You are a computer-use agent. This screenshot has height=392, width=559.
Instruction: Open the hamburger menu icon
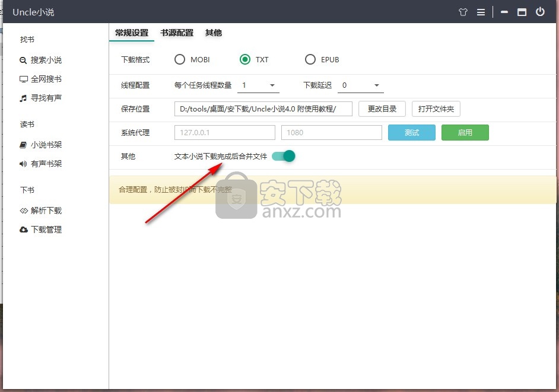[x=481, y=12]
